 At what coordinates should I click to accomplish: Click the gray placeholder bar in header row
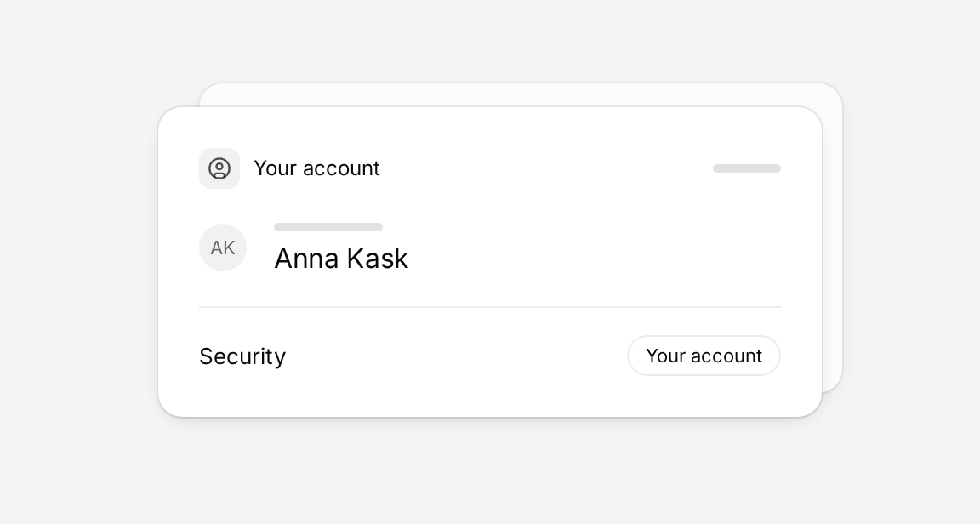(747, 168)
